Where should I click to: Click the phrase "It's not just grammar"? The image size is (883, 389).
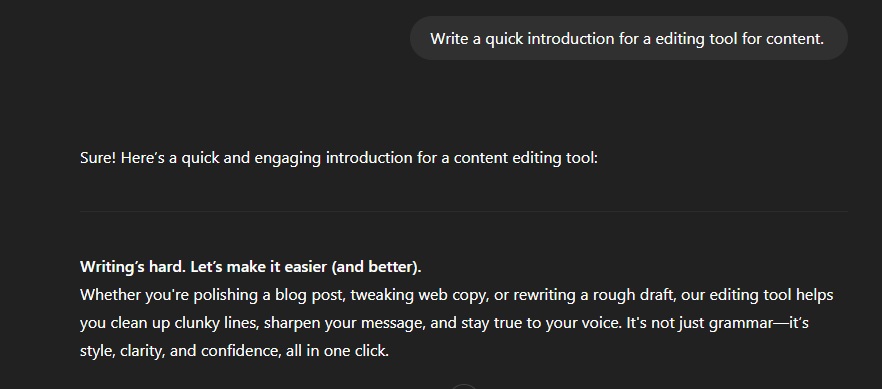pyautogui.click(x=700, y=323)
